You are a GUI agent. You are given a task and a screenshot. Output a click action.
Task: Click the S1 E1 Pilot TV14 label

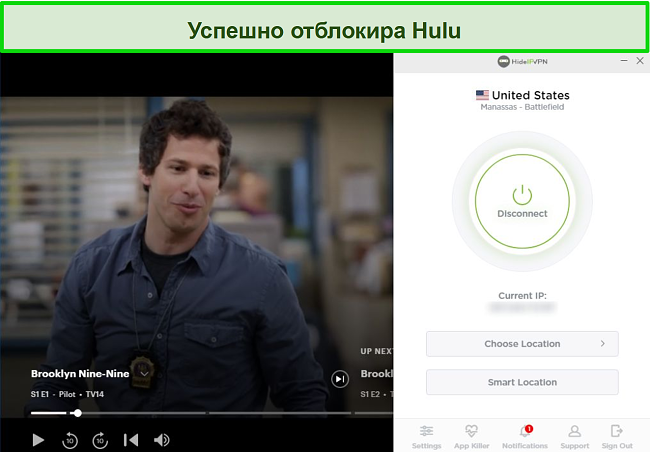pyautogui.click(x=67, y=394)
